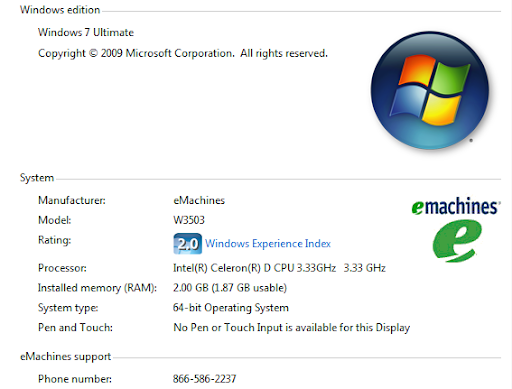The height and width of the screenshot is (389, 512).
Task: Click the 'System' section heading
Action: 37,178
